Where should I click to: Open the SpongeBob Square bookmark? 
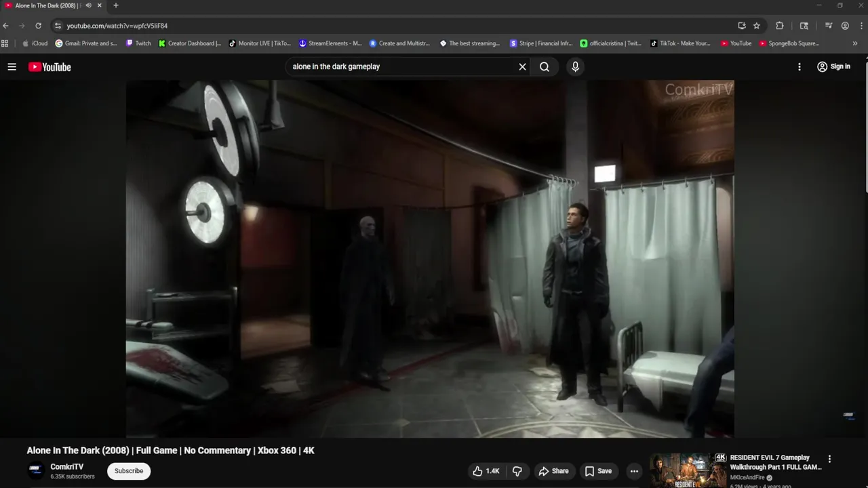click(789, 43)
